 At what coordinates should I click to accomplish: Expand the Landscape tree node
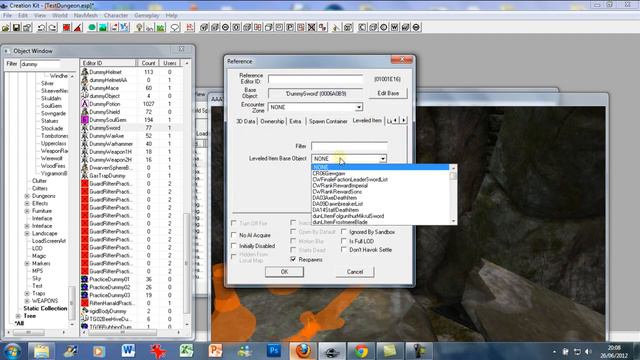[27, 233]
